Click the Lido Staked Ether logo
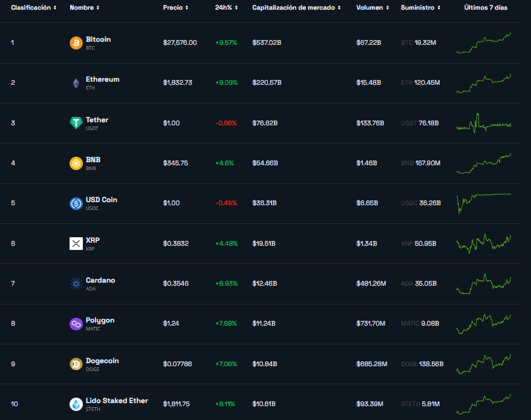Viewport: 531px width, 420px height. [x=76, y=404]
